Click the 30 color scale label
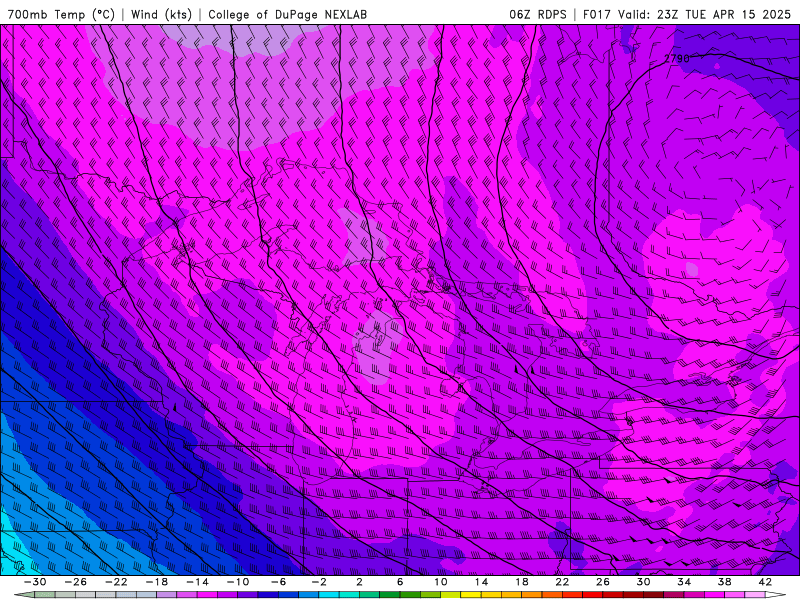This screenshot has height=600, width=800. [x=643, y=582]
